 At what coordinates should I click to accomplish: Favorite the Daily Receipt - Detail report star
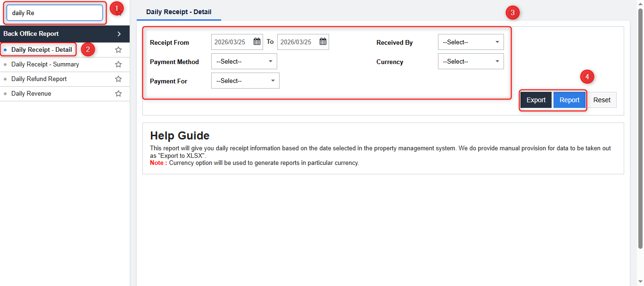(118, 49)
